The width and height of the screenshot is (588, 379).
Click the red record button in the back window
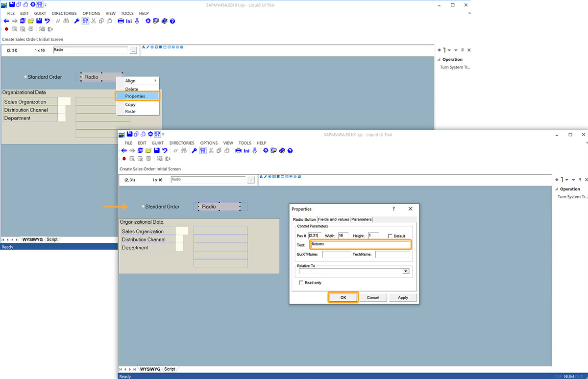coord(6,29)
